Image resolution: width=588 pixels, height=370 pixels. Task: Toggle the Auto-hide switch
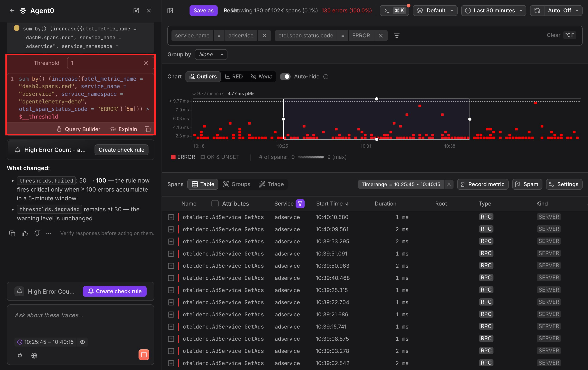point(285,77)
